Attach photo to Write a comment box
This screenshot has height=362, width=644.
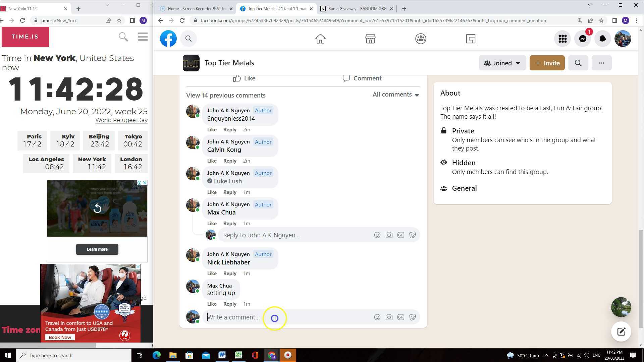click(389, 317)
